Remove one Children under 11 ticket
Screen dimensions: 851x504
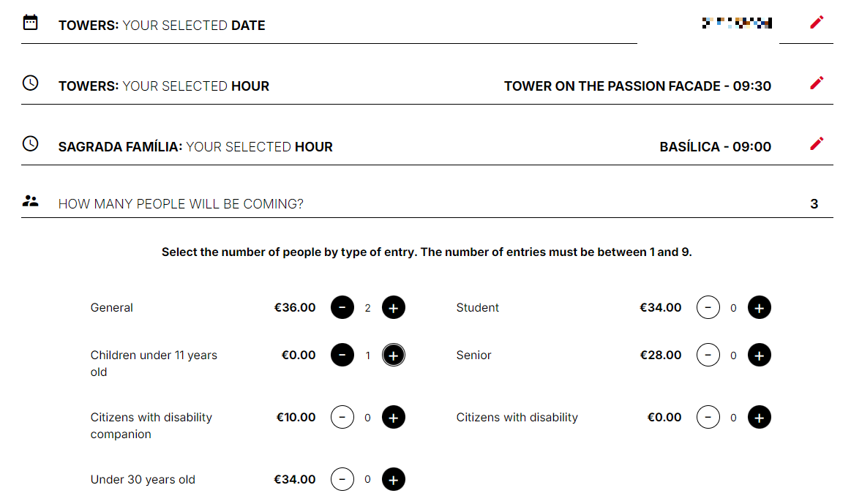(342, 356)
